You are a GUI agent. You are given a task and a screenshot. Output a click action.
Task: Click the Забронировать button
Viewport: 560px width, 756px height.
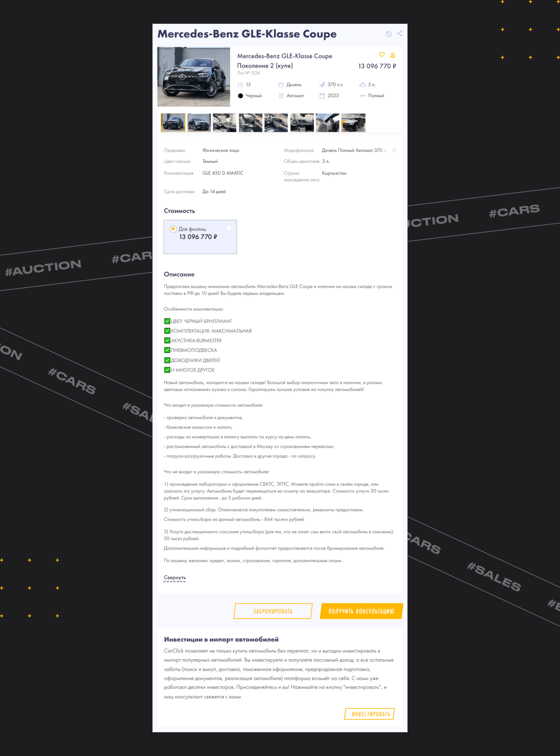[x=273, y=611]
